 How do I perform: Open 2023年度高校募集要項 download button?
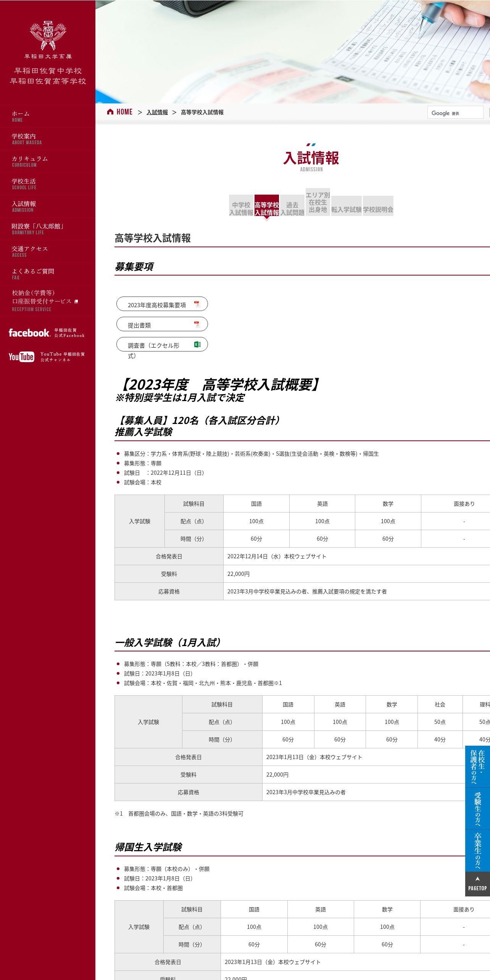tap(162, 304)
